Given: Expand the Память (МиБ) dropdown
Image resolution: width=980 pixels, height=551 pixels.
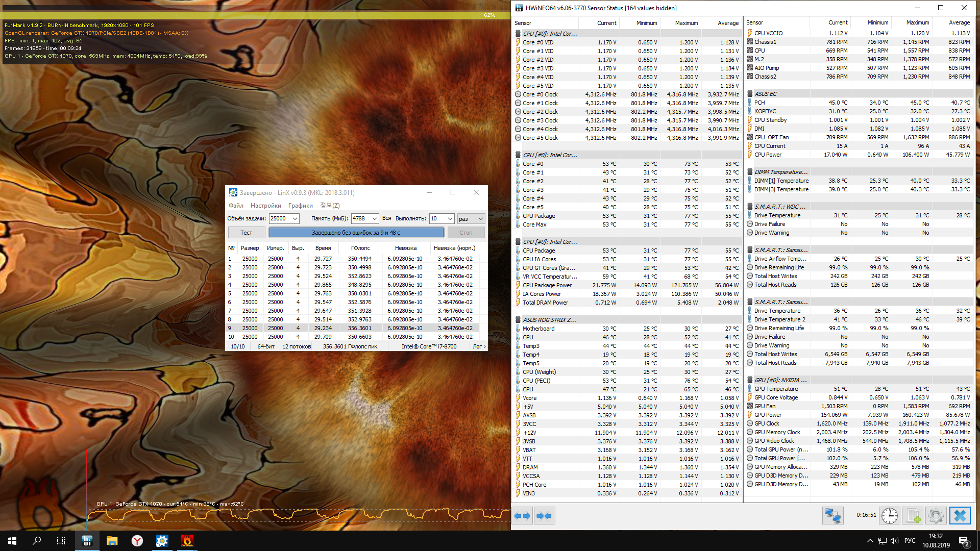Looking at the screenshot, I should point(374,219).
